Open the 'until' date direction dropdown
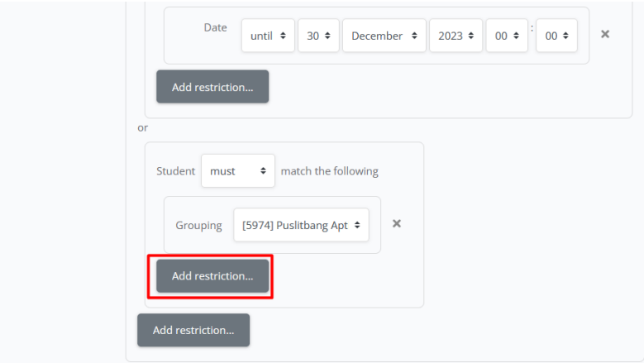This screenshot has height=363, width=644. click(x=268, y=36)
